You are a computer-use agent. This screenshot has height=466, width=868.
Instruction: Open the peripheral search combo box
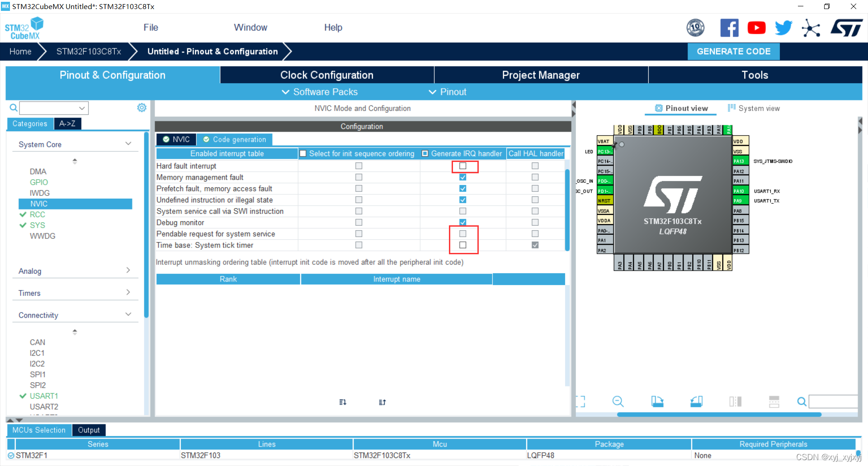(54, 108)
